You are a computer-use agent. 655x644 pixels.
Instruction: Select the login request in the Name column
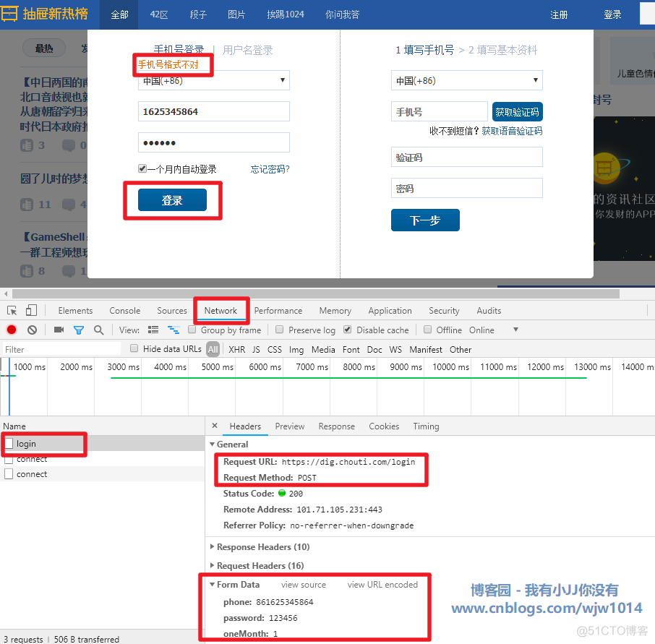[x=27, y=443]
